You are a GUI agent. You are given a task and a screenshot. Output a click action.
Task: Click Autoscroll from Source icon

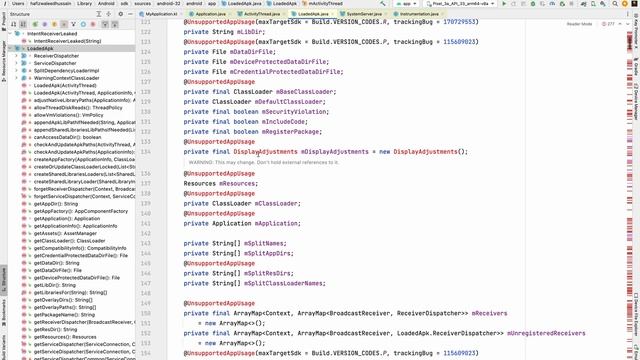coord(115,24)
